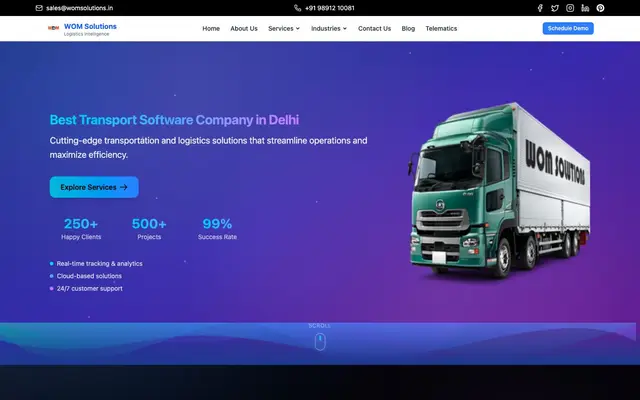Click the phone handset icon
Screen dimensions: 640x400
(298, 8)
